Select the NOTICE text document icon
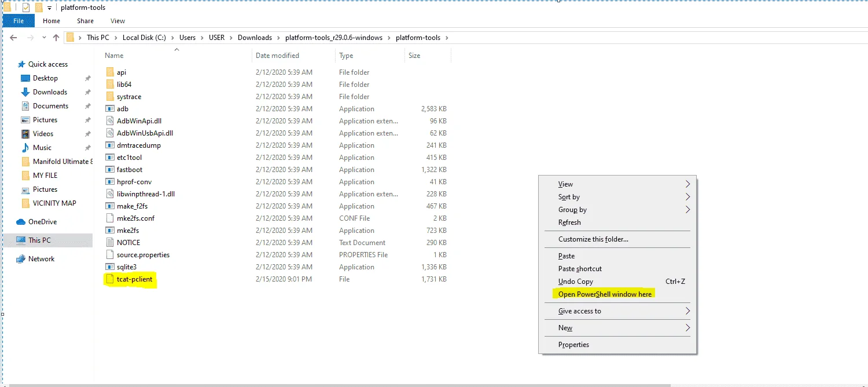Viewport: 868px width, 387px height. click(111, 243)
